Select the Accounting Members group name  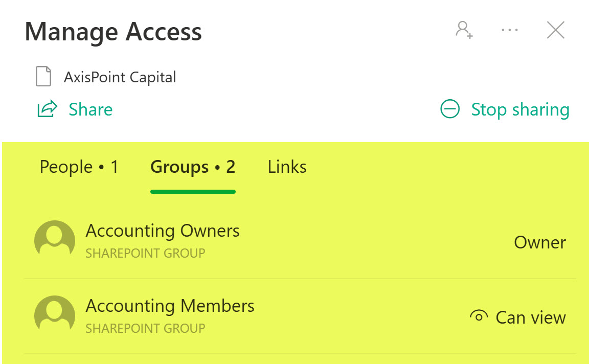[x=170, y=306]
